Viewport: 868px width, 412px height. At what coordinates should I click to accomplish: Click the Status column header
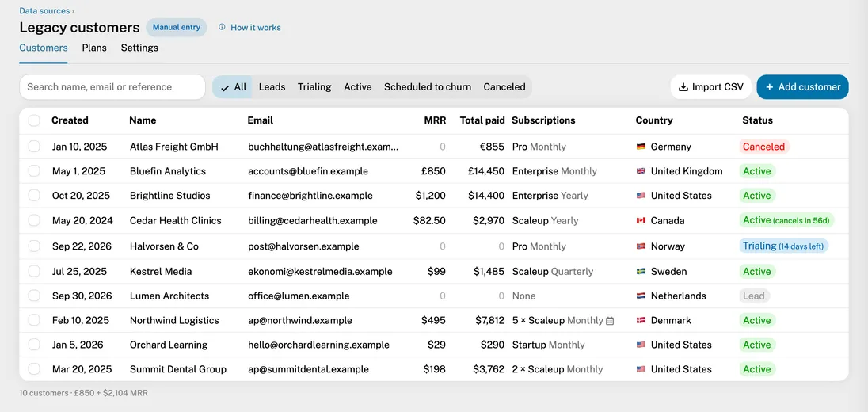coord(757,120)
